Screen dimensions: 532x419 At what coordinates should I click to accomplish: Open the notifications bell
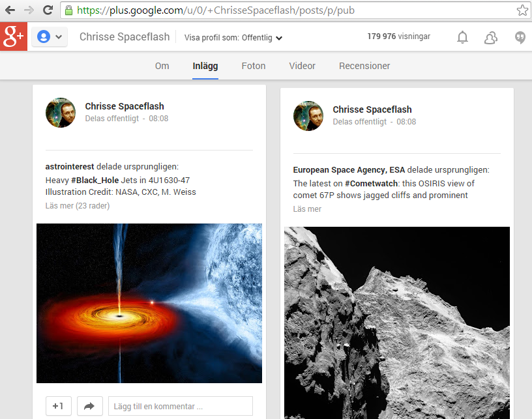(x=462, y=37)
